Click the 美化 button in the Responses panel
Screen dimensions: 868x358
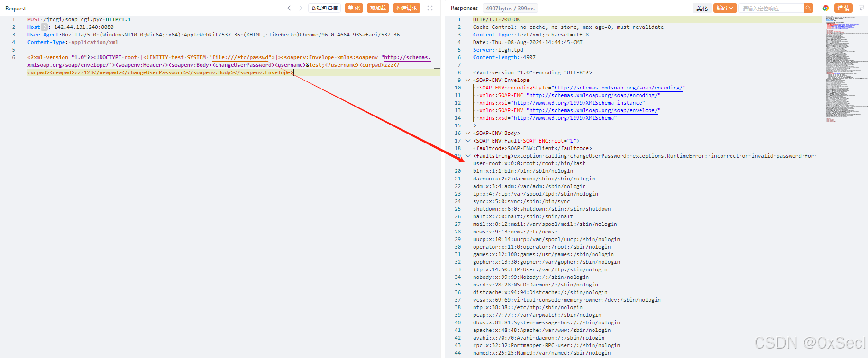pyautogui.click(x=702, y=8)
